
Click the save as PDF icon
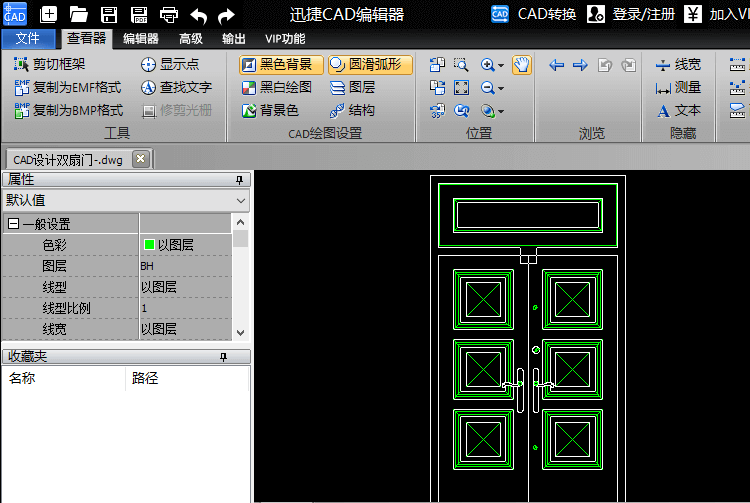pyautogui.click(x=139, y=14)
